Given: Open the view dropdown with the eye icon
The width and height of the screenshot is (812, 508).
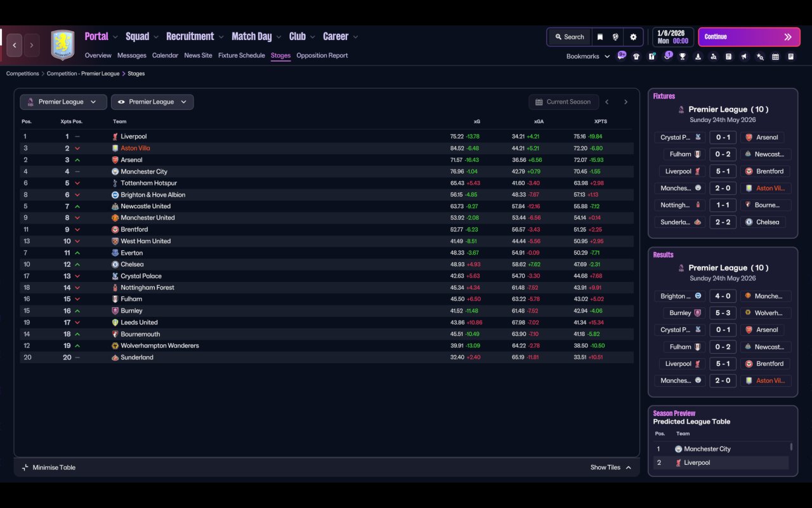Looking at the screenshot, I should [152, 102].
